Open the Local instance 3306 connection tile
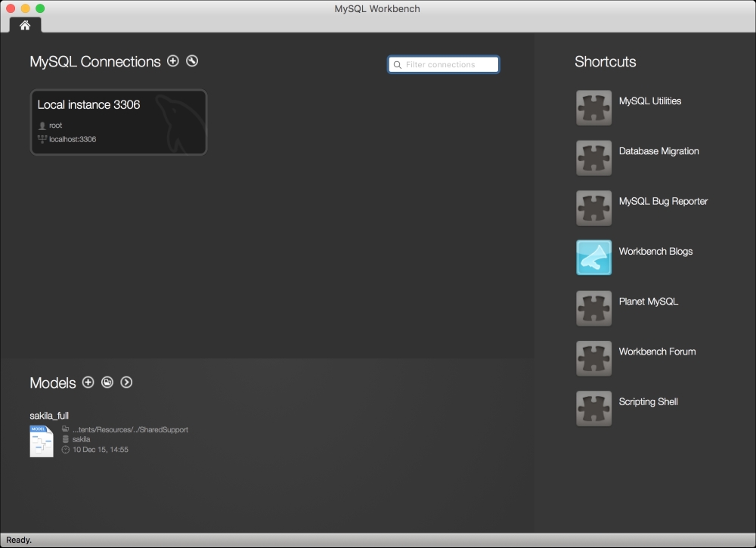 coord(119,122)
